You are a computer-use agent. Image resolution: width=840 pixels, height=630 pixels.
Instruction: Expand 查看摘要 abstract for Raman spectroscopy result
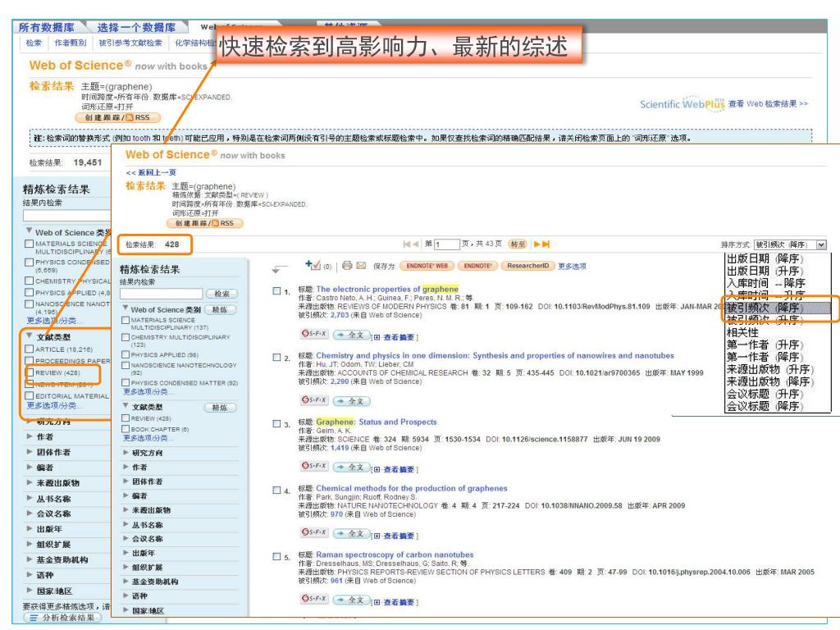(395, 603)
